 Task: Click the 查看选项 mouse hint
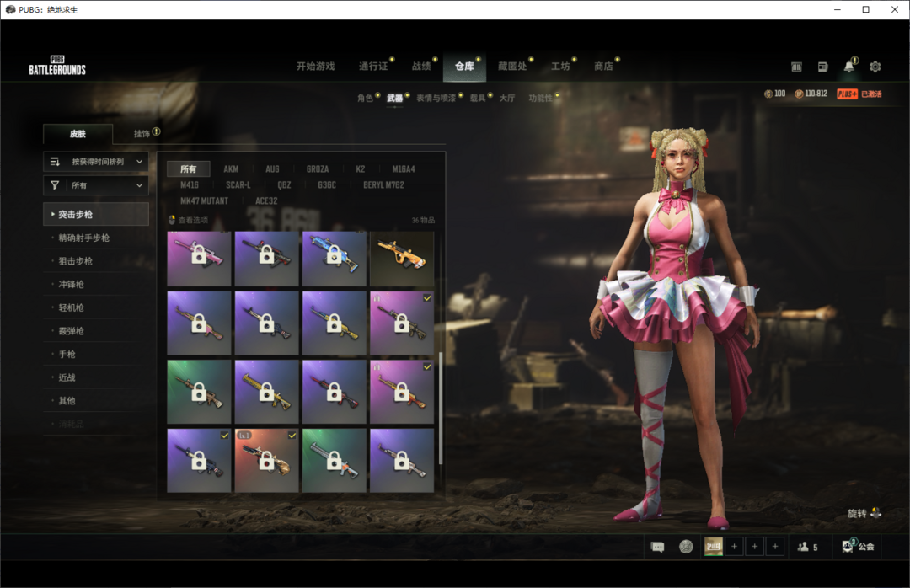(188, 220)
